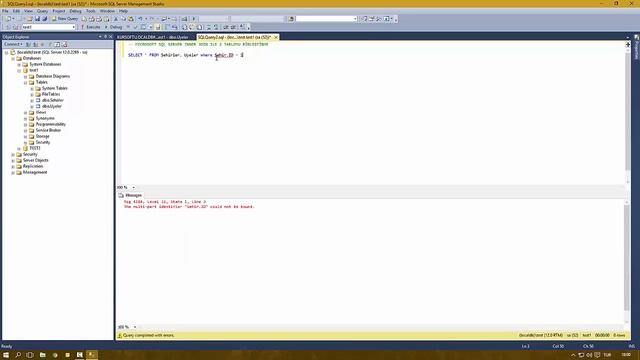The image size is (640, 360).
Task: Click the Results to Grid icon
Action: [x=191, y=27]
